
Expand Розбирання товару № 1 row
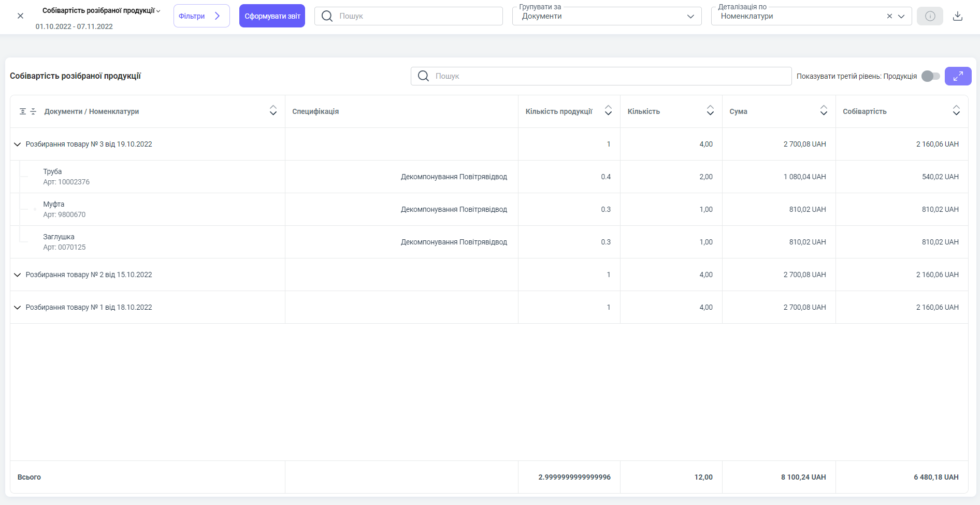coord(18,308)
